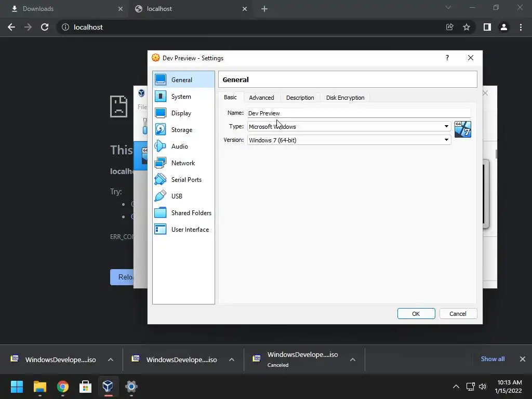The width and height of the screenshot is (532, 399).
Task: Open File Explorer from the taskbar
Action: click(x=39, y=387)
